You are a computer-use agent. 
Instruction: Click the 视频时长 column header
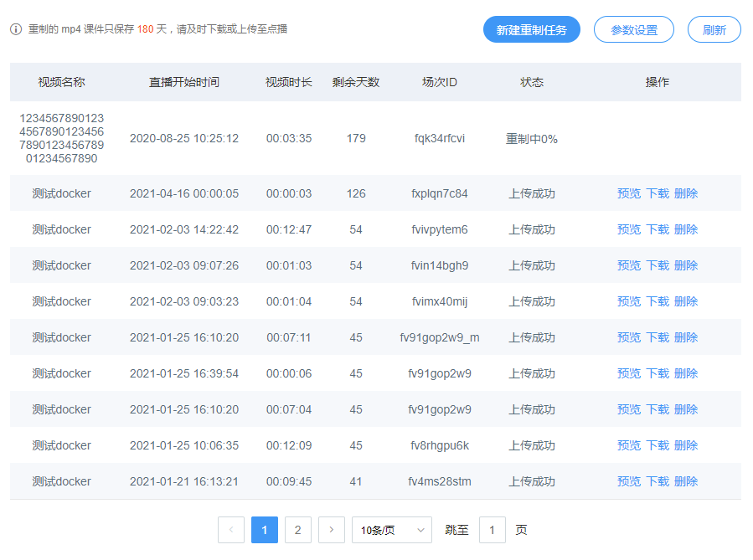pyautogui.click(x=289, y=82)
